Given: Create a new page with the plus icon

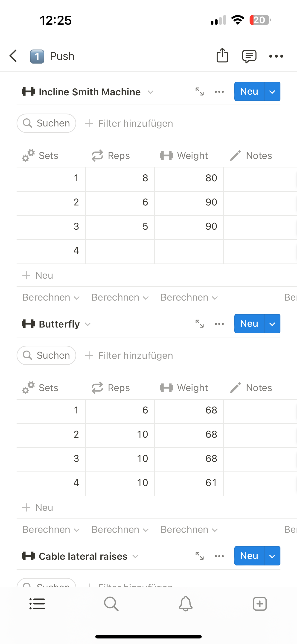Looking at the screenshot, I should pyautogui.click(x=259, y=604).
